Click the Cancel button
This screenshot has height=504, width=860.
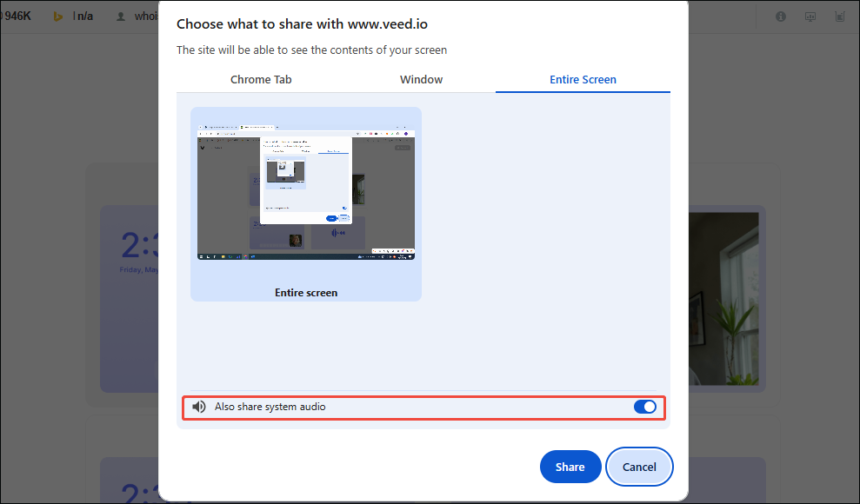point(639,467)
